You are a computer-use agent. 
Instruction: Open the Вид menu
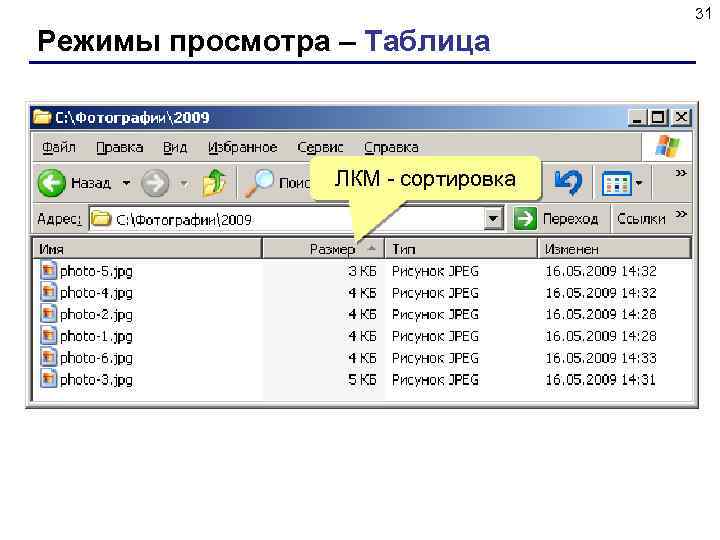pos(175,147)
